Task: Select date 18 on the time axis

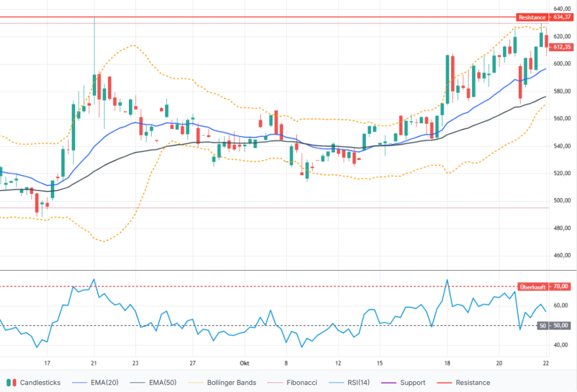Action: click(x=447, y=364)
